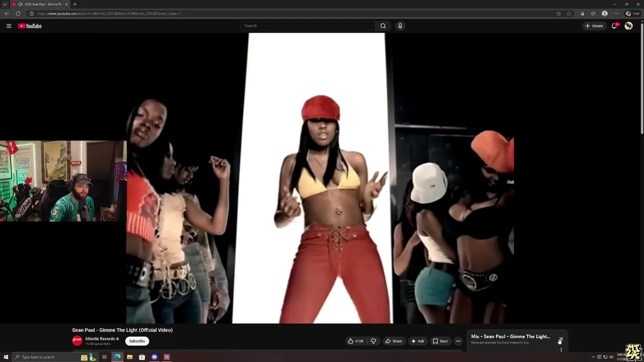View site information lock icon
This screenshot has height=362, width=644.
click(31, 14)
